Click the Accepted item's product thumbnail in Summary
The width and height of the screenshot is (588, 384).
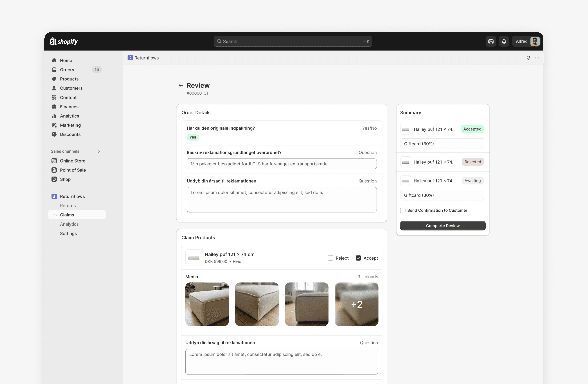(405, 129)
